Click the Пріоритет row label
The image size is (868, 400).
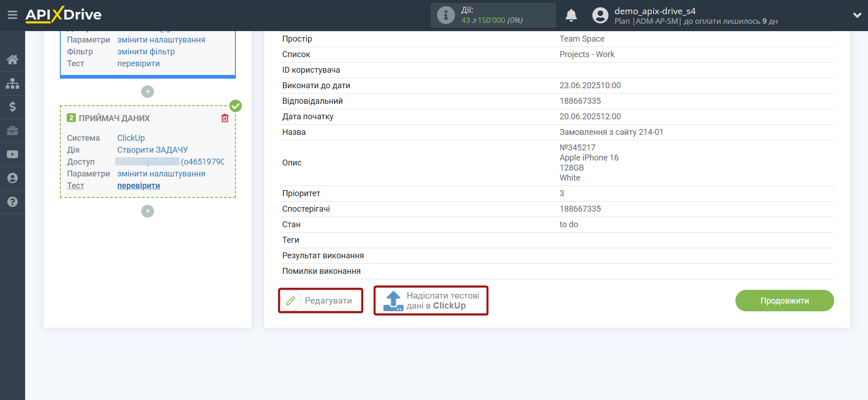[301, 193]
